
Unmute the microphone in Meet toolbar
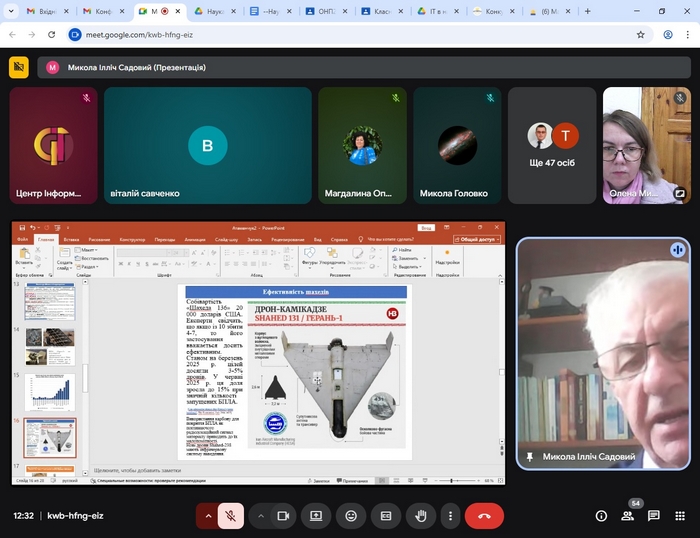pyautogui.click(x=231, y=516)
